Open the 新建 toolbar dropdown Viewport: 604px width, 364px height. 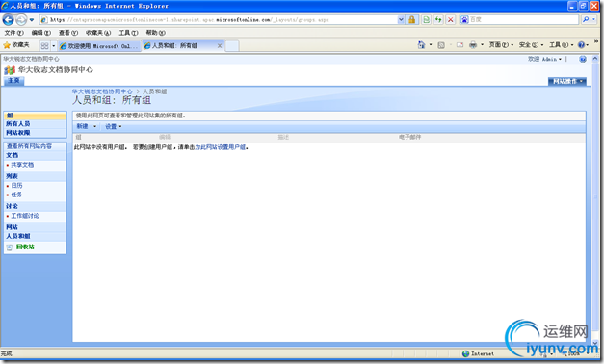87,126
